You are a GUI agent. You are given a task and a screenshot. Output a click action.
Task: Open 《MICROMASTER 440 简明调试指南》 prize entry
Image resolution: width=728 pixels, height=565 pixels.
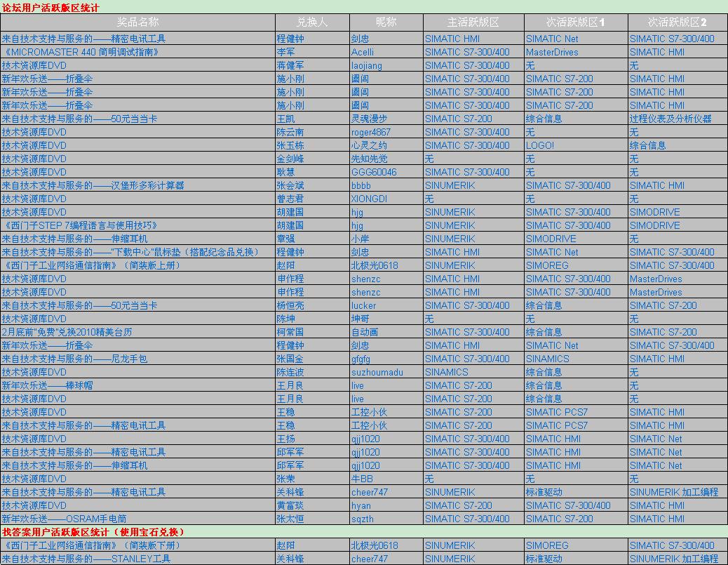(x=81, y=52)
